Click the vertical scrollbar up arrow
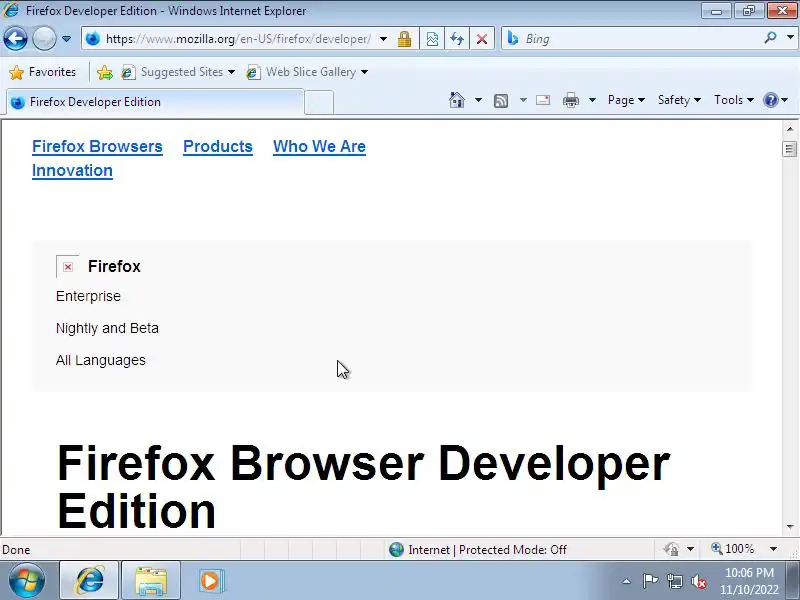Image resolution: width=800 pixels, height=600 pixels. 790,129
